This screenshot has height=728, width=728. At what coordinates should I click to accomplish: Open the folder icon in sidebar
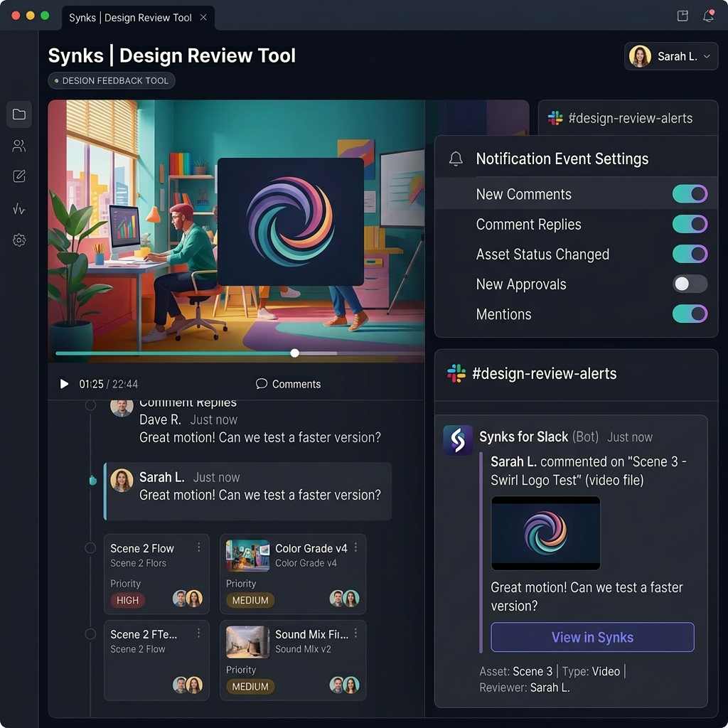pos(19,114)
